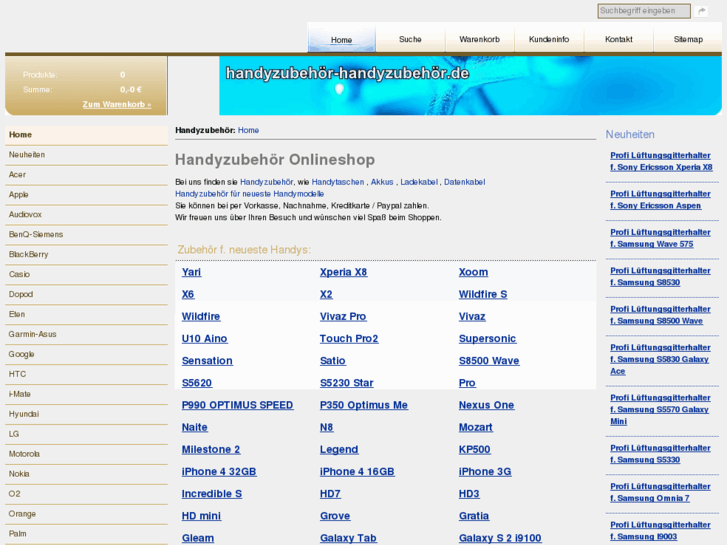Open the Incredible S link

click(x=212, y=494)
